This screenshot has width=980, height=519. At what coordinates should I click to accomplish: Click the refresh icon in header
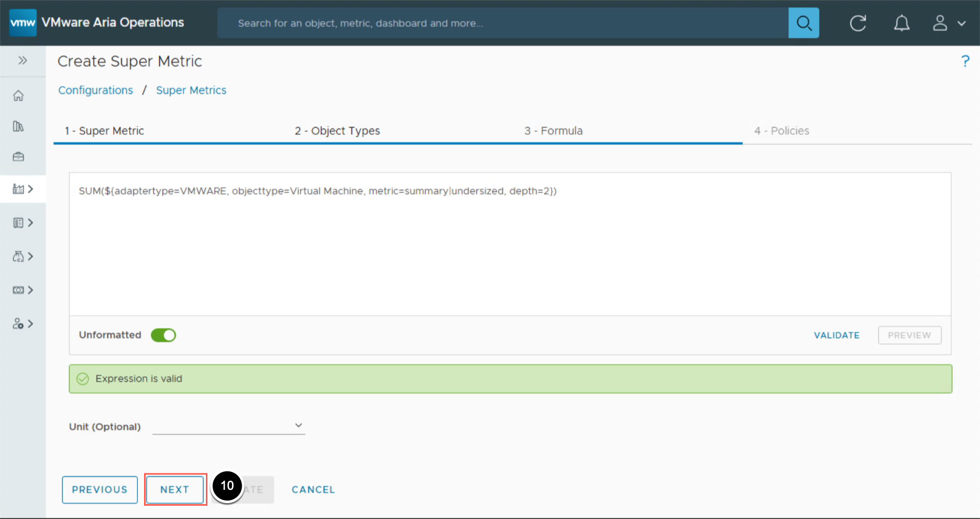tap(857, 23)
